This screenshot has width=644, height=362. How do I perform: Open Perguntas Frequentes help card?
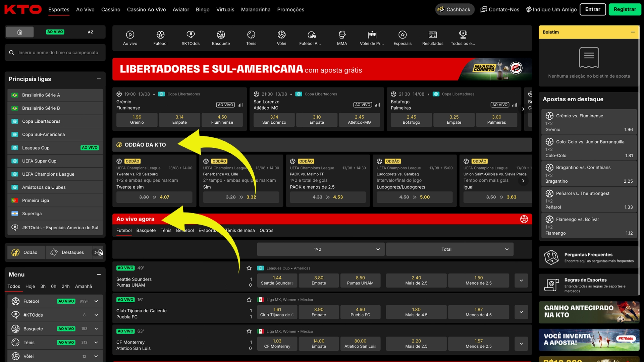point(589,257)
